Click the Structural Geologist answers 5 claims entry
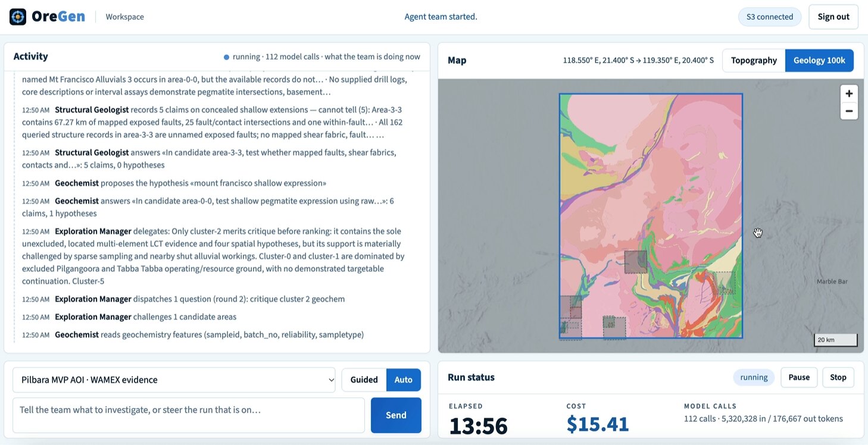 pyautogui.click(x=210, y=159)
